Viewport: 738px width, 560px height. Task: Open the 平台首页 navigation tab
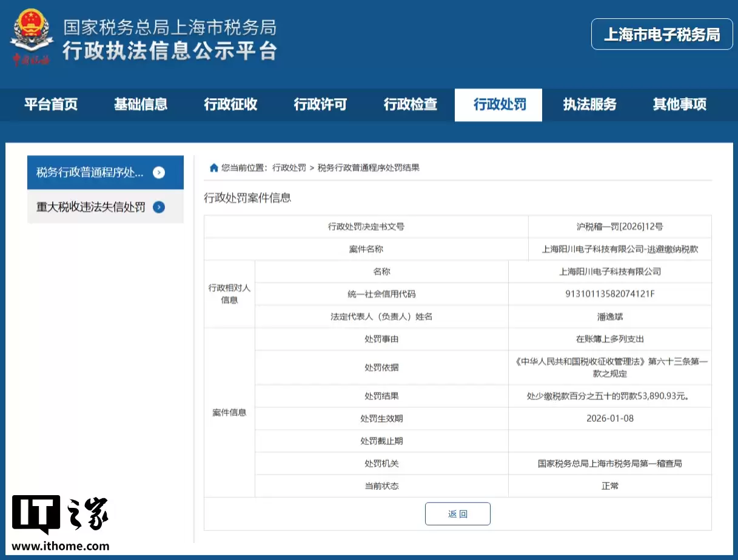[x=51, y=104]
